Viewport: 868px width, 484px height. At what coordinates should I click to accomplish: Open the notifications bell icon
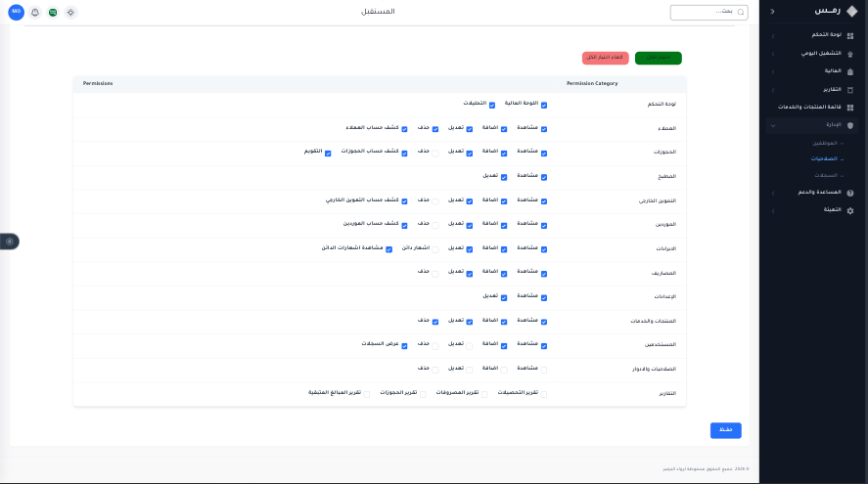(x=35, y=12)
